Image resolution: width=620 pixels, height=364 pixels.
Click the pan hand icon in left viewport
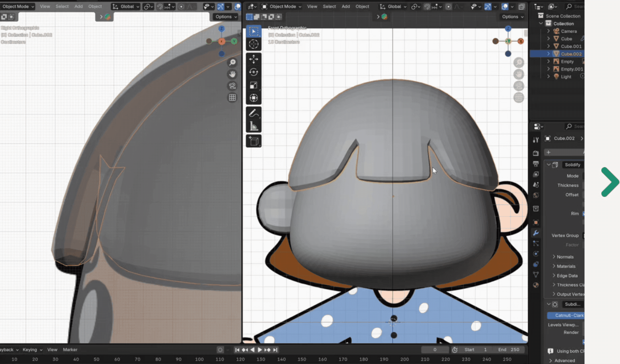coord(232,74)
